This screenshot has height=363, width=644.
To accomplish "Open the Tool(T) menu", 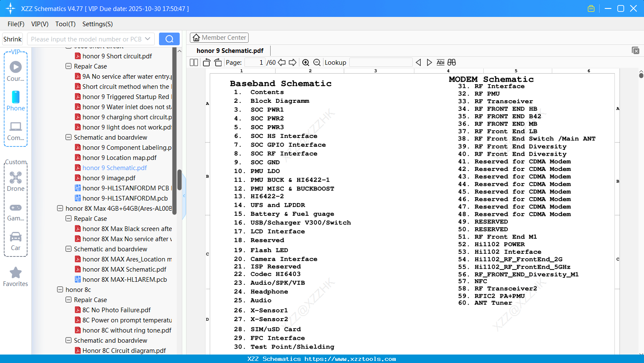I will [66, 24].
